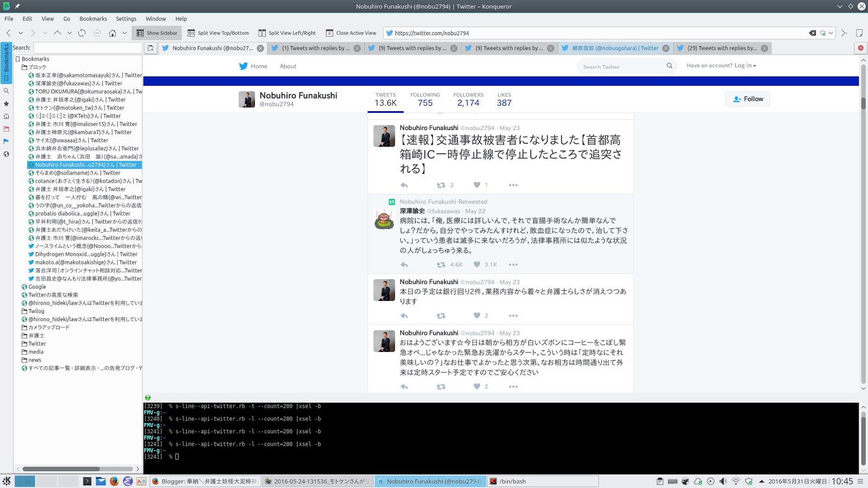This screenshot has width=868, height=488.
Task: Click the house icon in sidebar strip
Action: [6, 116]
